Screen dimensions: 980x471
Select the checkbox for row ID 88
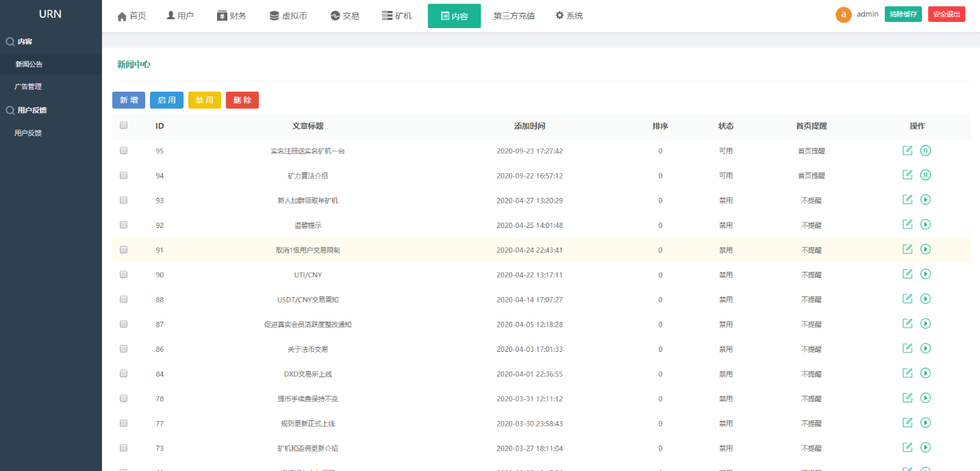(x=123, y=299)
